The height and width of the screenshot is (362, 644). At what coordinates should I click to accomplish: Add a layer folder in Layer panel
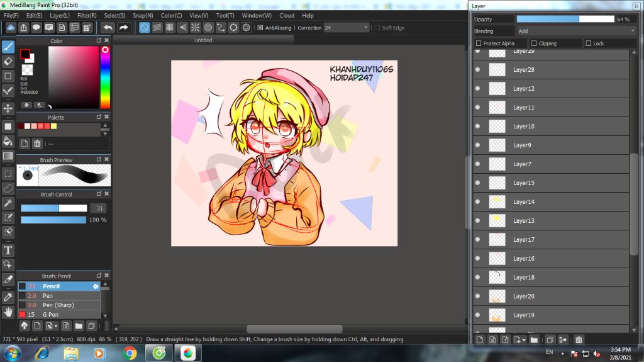[534, 340]
